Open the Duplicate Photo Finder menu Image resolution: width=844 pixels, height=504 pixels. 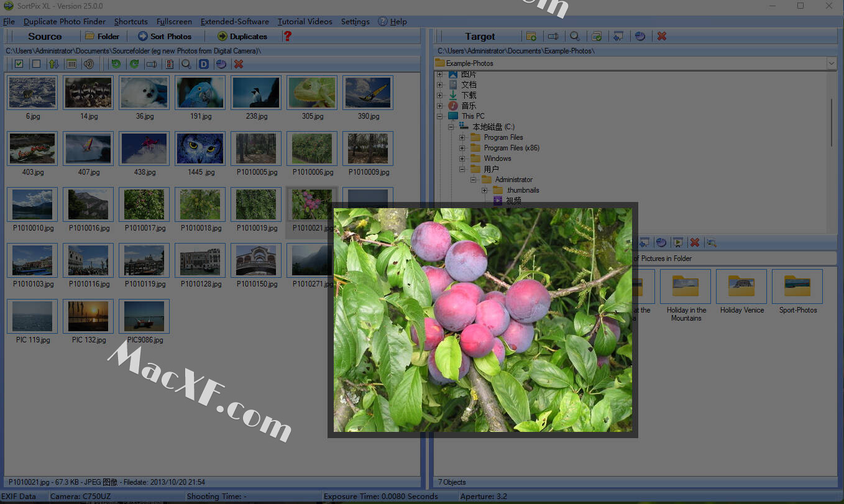(65, 22)
